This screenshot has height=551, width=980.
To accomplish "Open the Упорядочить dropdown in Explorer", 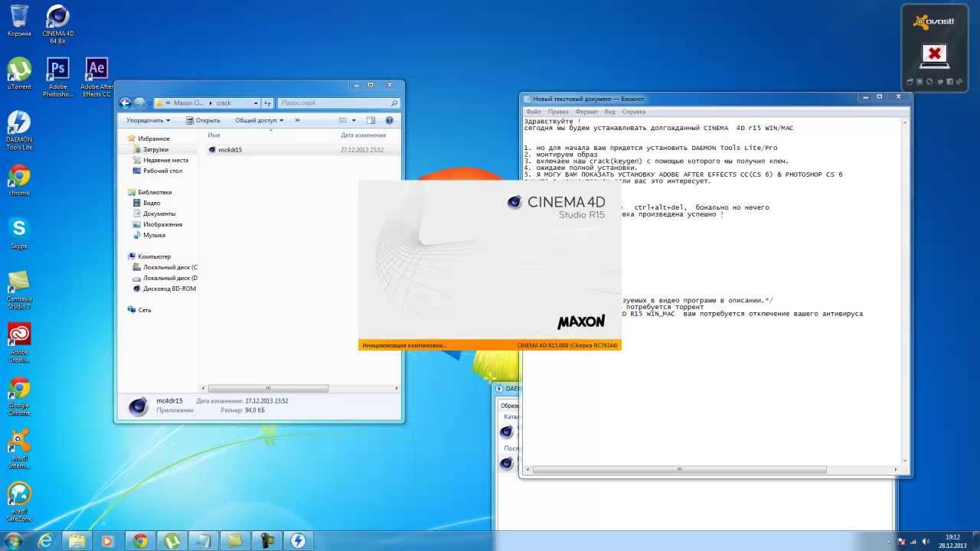I will (x=148, y=120).
